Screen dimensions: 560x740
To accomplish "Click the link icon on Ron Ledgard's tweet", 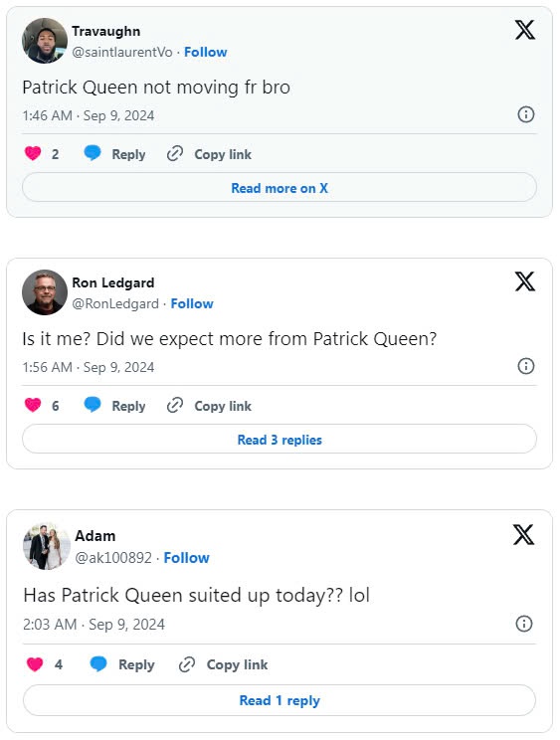I will [174, 405].
